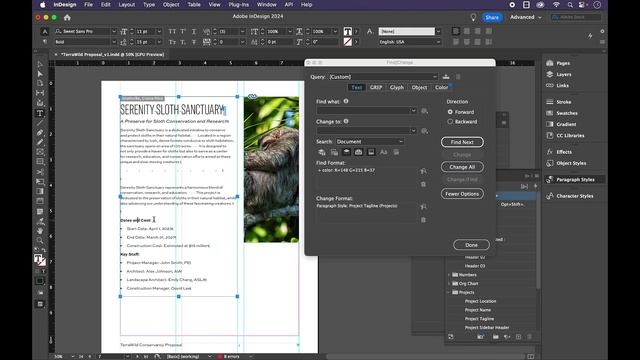Viewport: 640px width, 360px height.
Task: Click the Find what input field
Action: point(363,111)
